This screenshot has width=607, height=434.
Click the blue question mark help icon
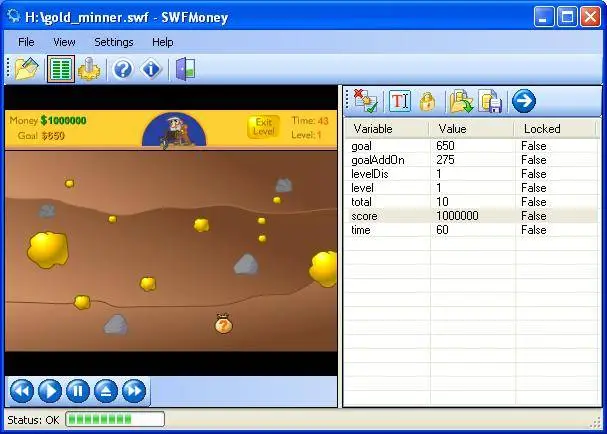(123, 69)
